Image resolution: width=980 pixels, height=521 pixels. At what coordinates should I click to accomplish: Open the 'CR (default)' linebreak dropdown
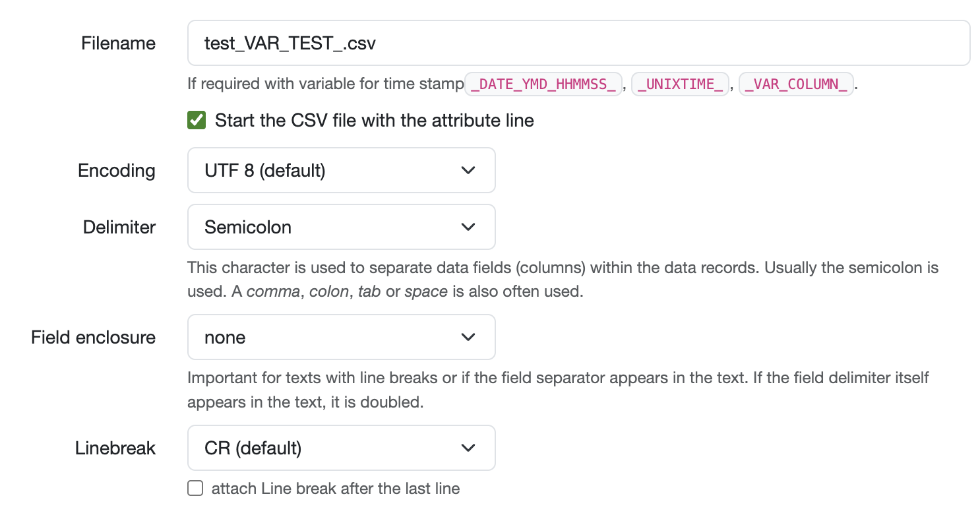tap(341, 448)
